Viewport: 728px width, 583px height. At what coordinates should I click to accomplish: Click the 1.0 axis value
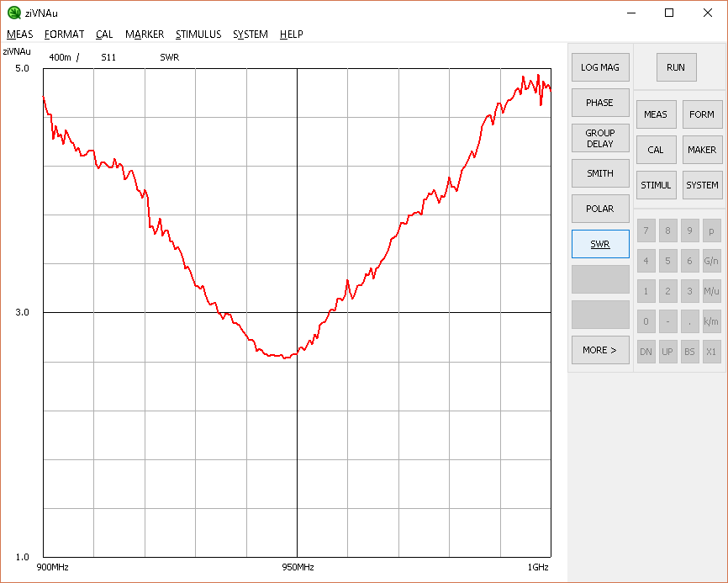tap(22, 557)
